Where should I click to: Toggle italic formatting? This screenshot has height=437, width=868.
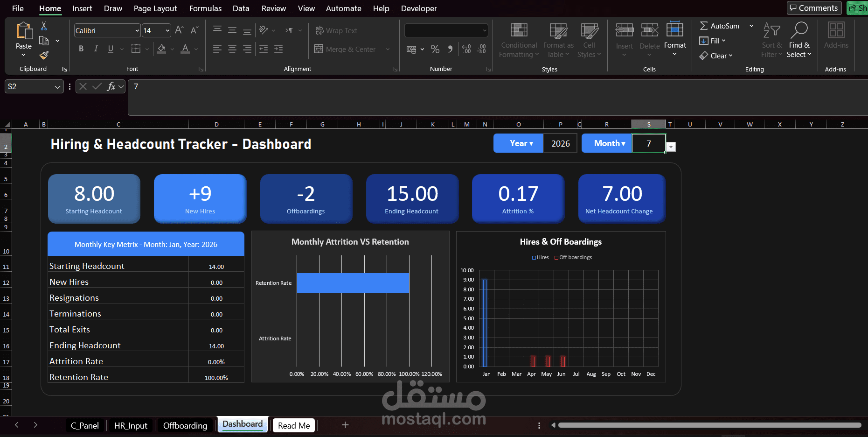96,49
